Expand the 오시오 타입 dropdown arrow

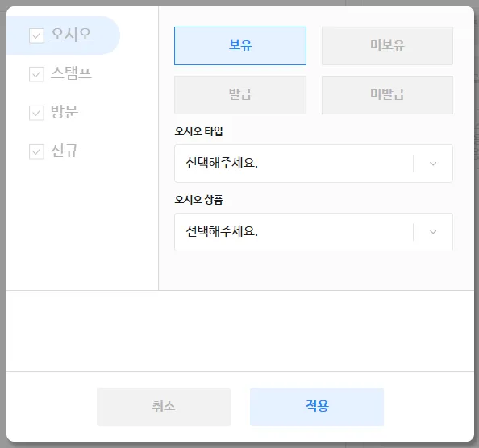433,164
